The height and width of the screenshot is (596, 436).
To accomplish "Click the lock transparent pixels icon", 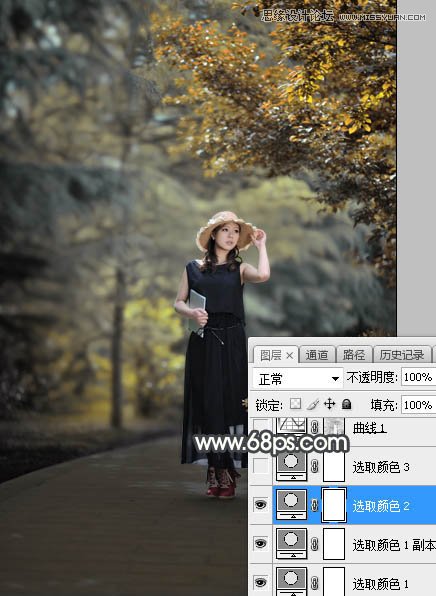I will point(295,404).
